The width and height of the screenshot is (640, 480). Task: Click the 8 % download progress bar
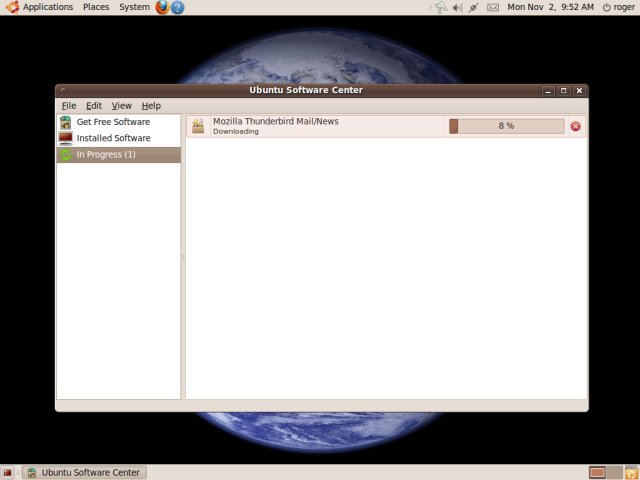point(507,126)
